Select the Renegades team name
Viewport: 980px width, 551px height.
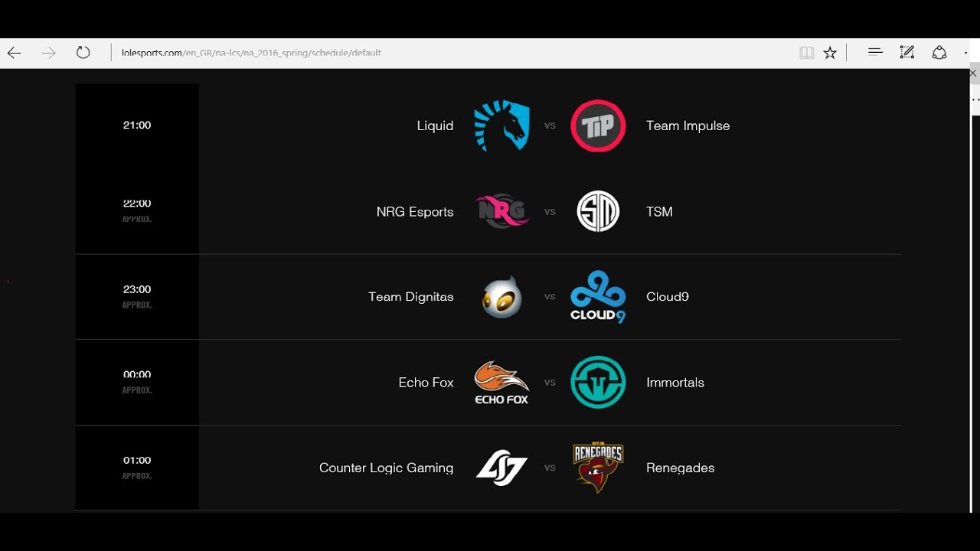680,468
